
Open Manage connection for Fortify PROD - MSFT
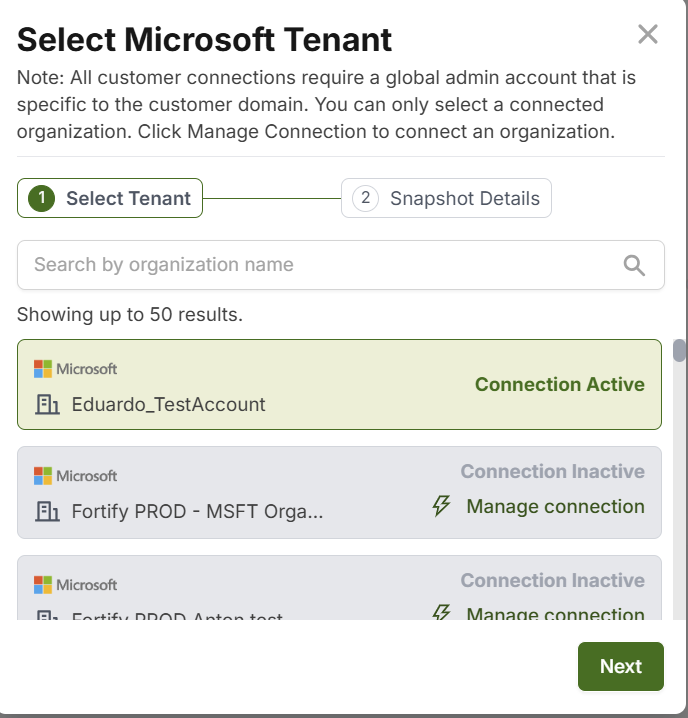click(555, 507)
